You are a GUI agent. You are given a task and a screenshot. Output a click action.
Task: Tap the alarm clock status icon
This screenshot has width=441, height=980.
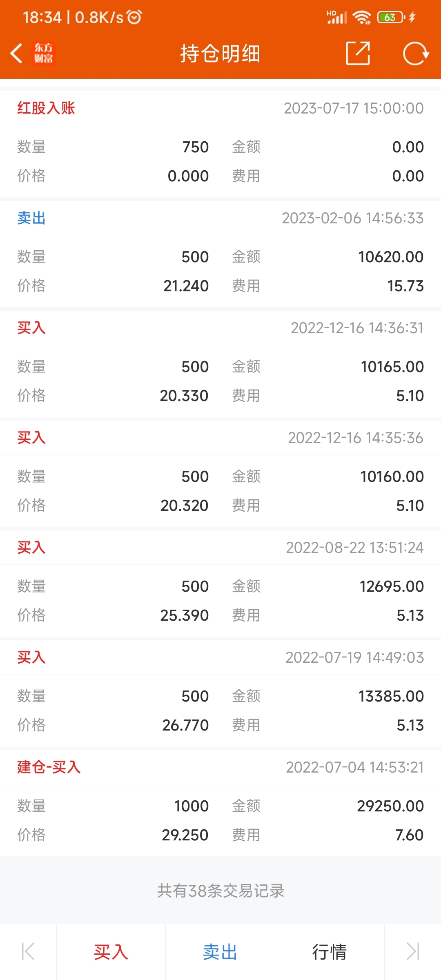(x=134, y=17)
